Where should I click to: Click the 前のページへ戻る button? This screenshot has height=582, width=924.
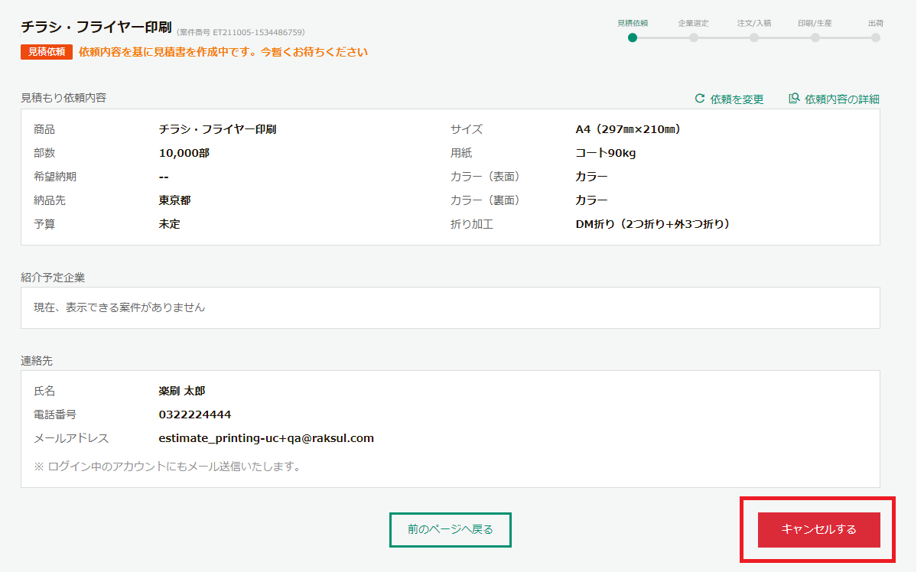click(x=450, y=529)
